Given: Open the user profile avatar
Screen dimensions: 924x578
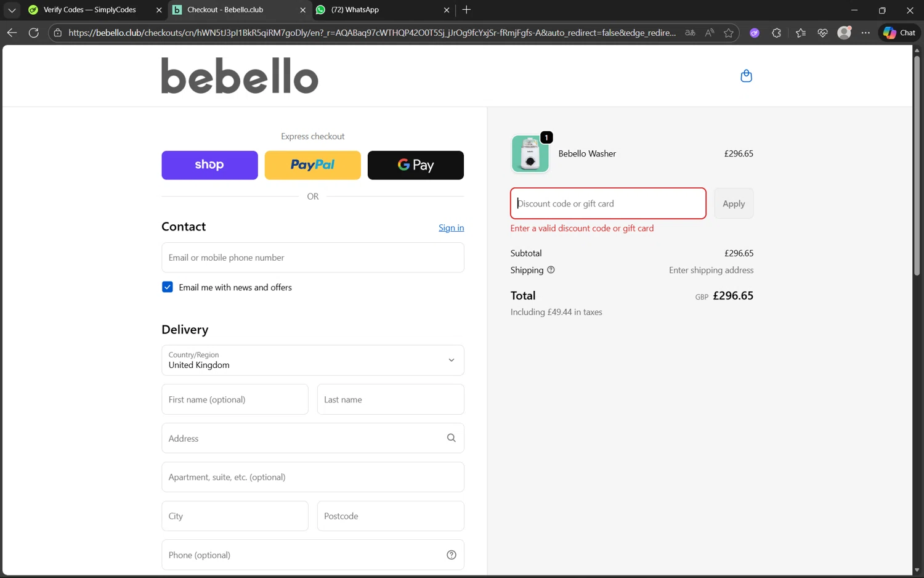Looking at the screenshot, I should pyautogui.click(x=845, y=33).
